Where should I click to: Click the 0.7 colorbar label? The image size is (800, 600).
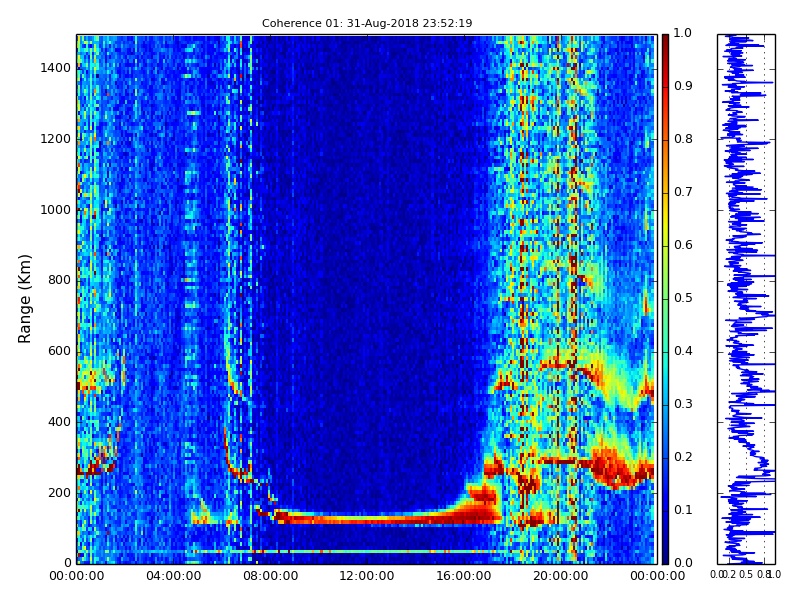point(683,192)
